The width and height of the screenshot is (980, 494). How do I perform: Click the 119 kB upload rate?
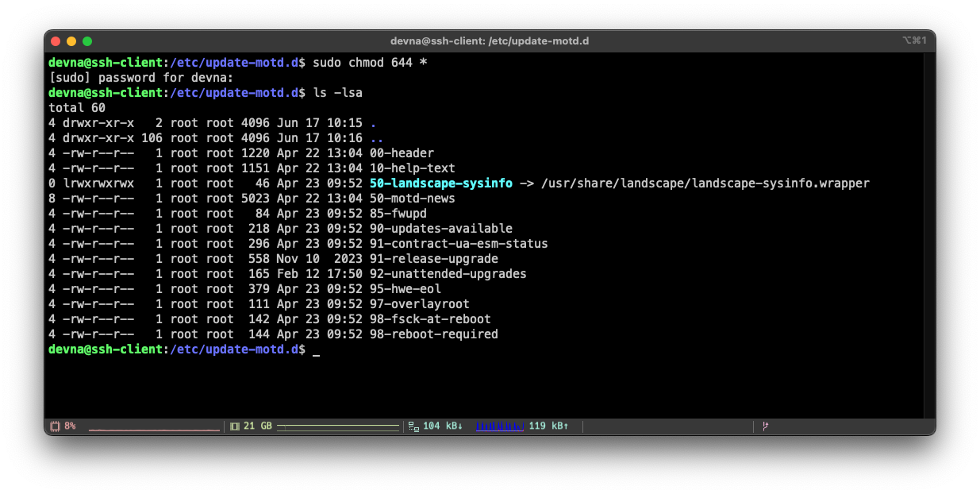pyautogui.click(x=549, y=426)
